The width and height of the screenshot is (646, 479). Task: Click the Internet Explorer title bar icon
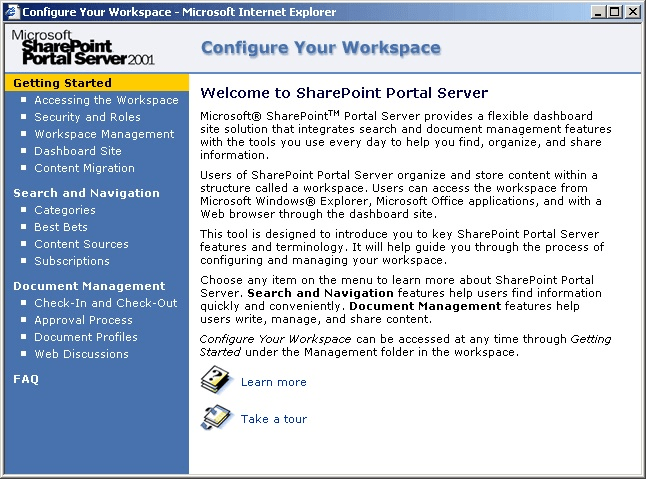tap(11, 11)
